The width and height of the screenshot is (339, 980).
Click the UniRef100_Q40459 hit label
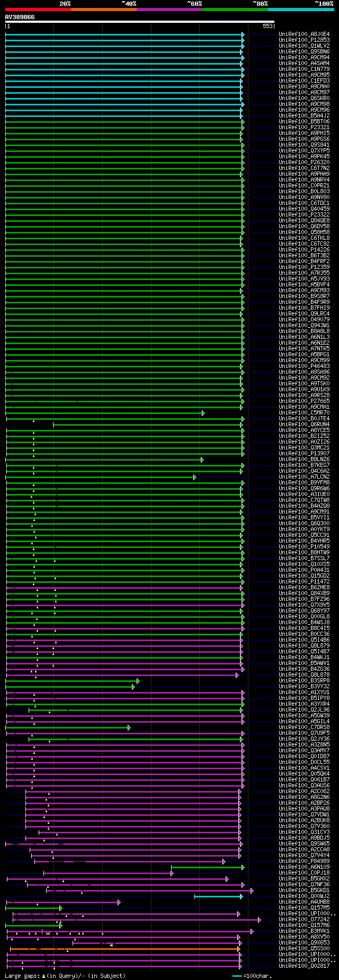pos(304,209)
